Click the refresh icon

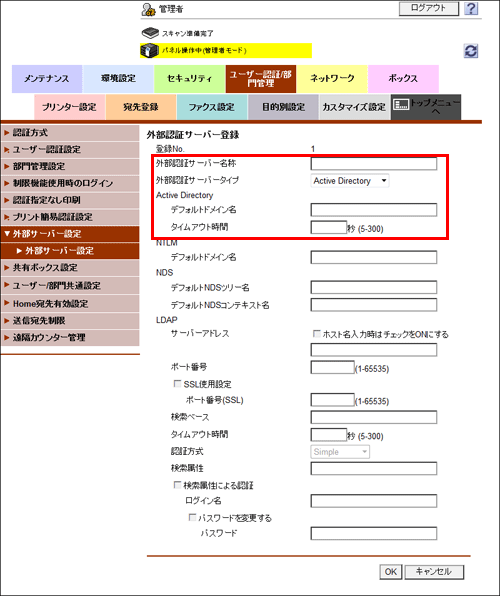pos(471,51)
